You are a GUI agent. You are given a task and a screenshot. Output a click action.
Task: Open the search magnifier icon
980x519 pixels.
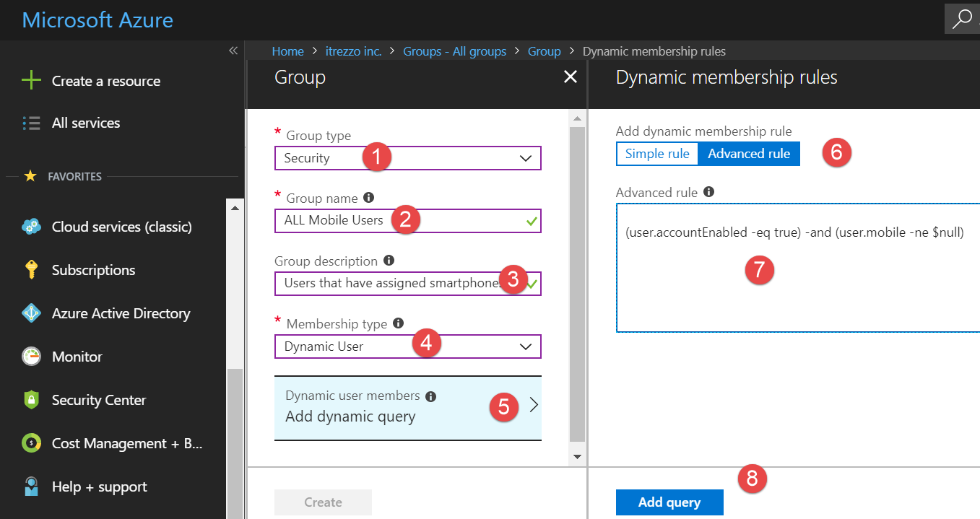click(961, 19)
